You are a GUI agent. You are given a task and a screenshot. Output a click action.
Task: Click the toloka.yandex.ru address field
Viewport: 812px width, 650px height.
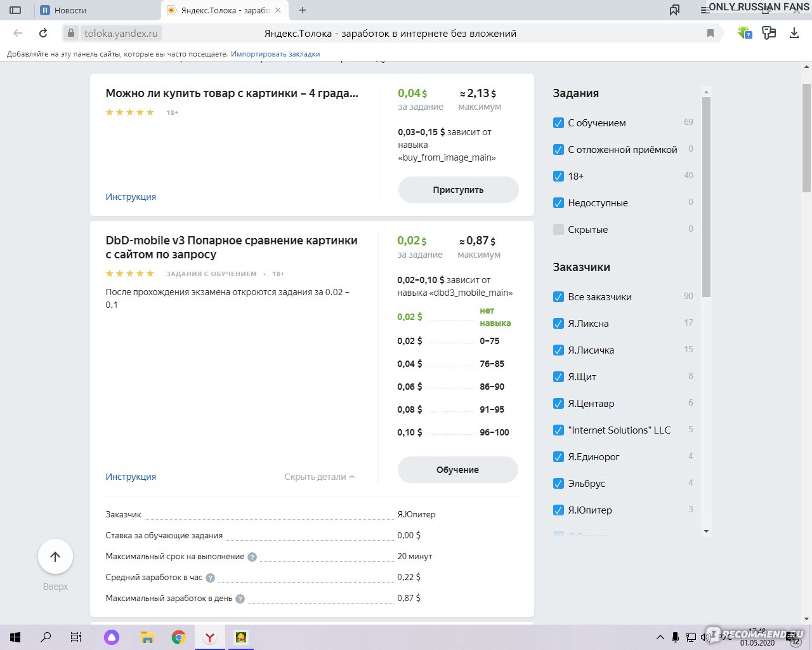pos(121,33)
